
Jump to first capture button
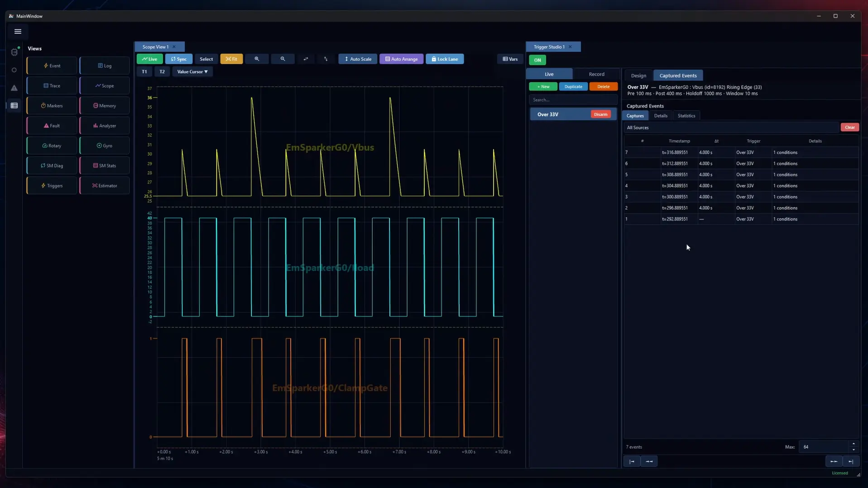coord(632,461)
